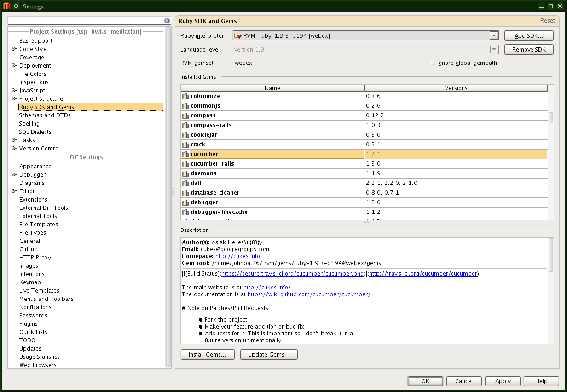Expand the Debugger node in IDE Settings
Image resolution: width=567 pixels, height=392 pixels.
14,175
